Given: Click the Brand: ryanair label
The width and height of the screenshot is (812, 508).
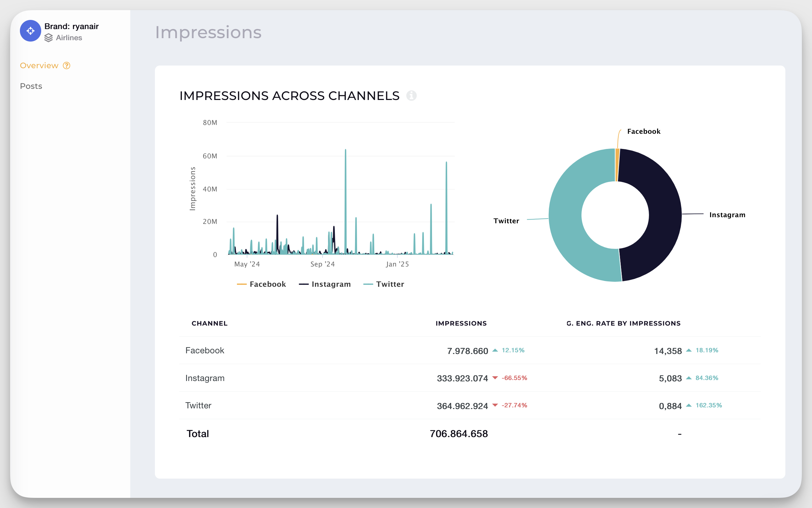Looking at the screenshot, I should pos(72,26).
